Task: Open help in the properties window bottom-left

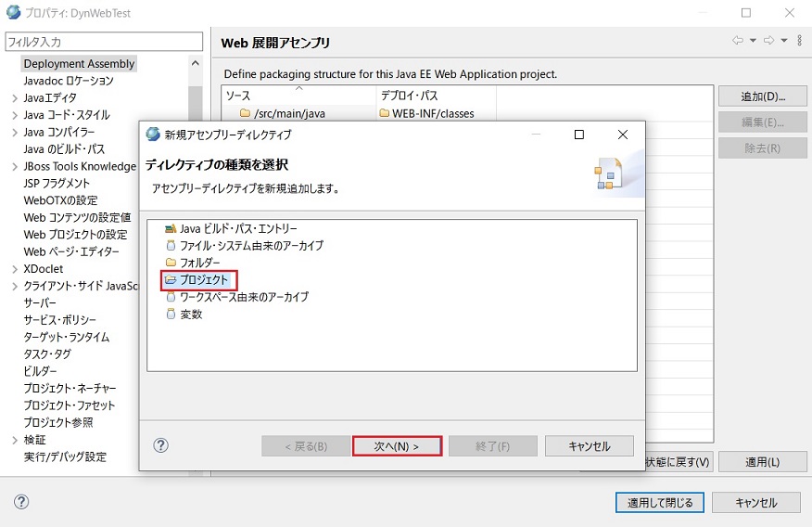Action: click(x=21, y=502)
